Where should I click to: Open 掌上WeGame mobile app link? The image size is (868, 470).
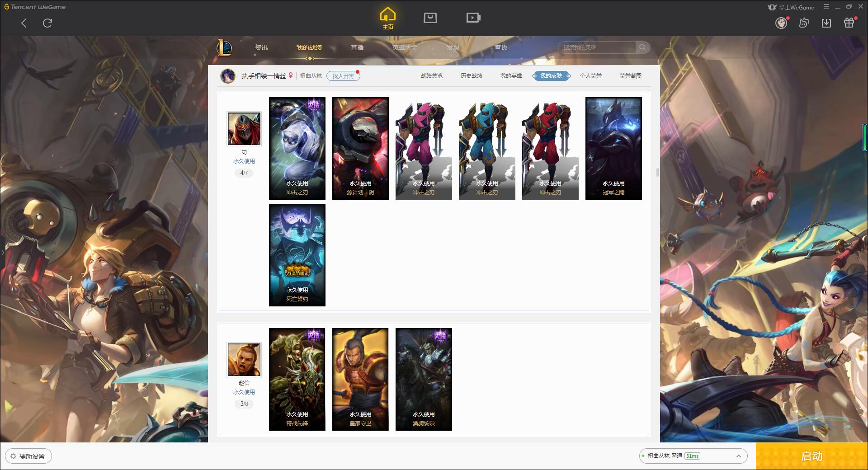click(x=791, y=7)
